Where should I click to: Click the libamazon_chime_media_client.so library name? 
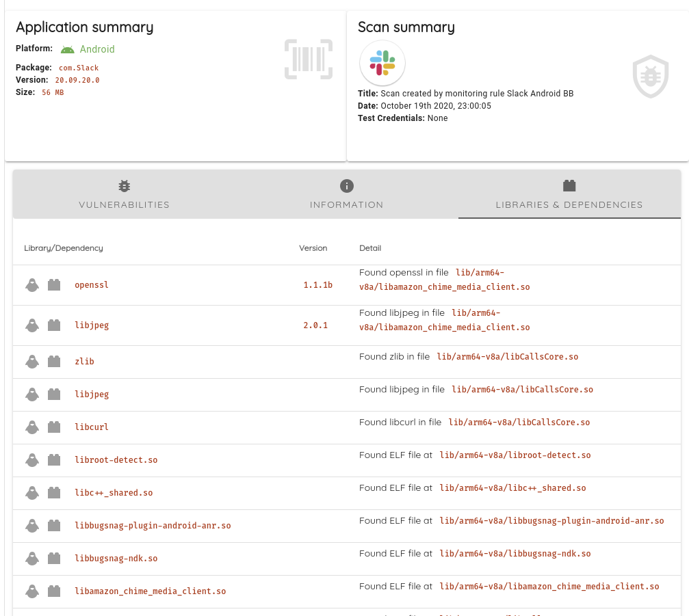click(151, 591)
